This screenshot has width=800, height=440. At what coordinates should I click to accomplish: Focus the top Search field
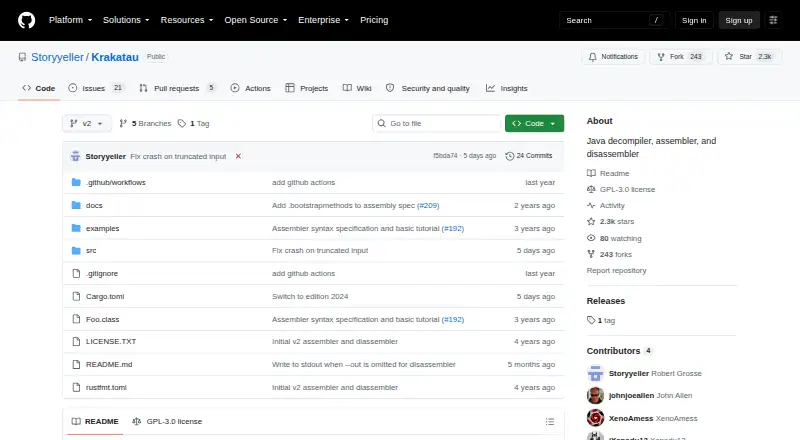tap(614, 20)
